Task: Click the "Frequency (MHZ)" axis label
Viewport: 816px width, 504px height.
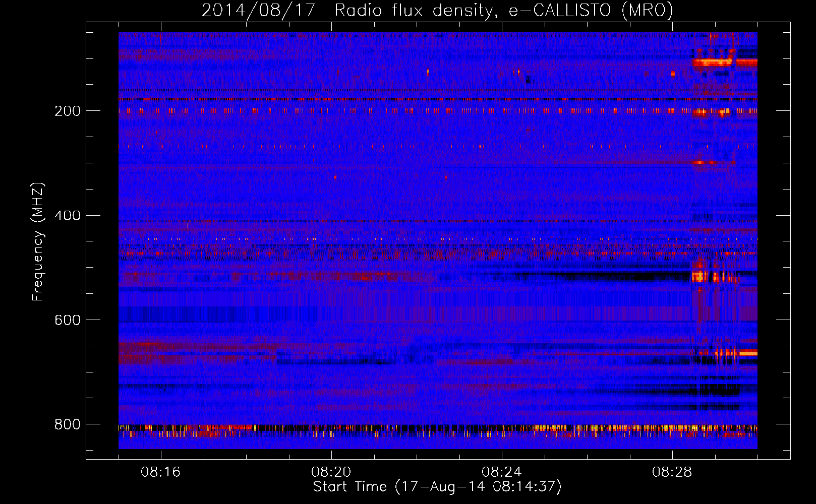Action: 38,242
